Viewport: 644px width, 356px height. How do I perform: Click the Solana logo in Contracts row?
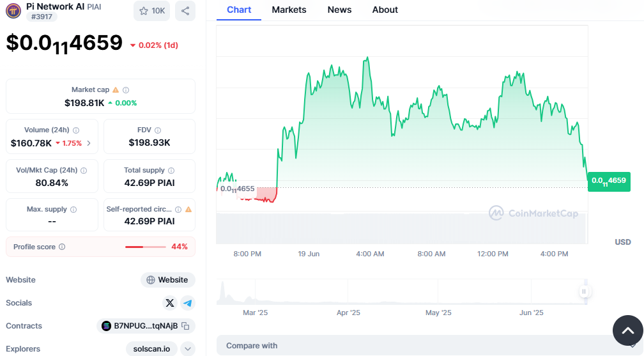106,326
